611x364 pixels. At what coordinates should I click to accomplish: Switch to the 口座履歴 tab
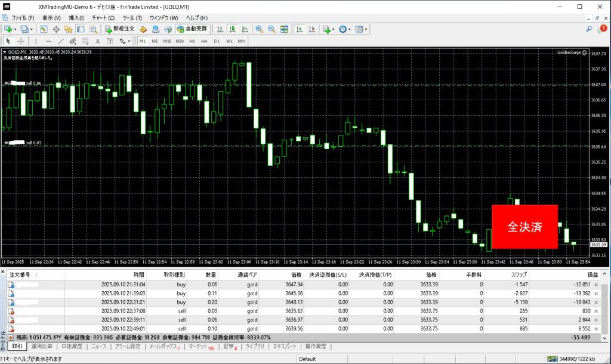click(73, 346)
